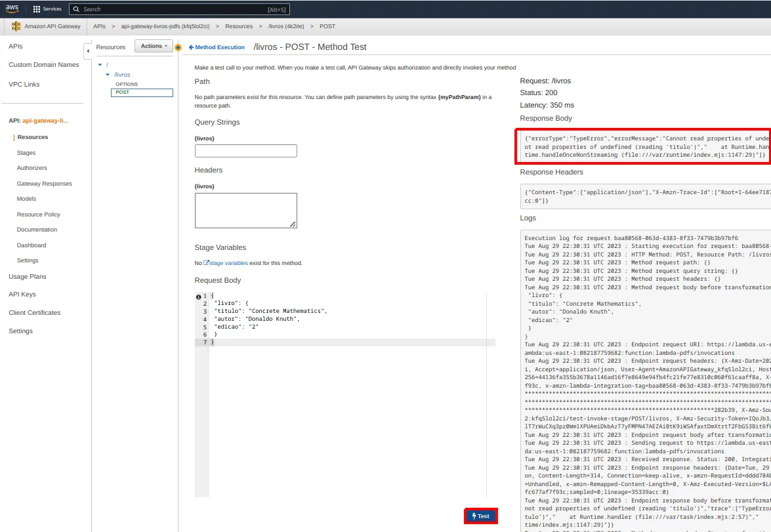Open api-gateway-livros-pdfs breadcrumb link
The image size is (771, 532).
165,26
